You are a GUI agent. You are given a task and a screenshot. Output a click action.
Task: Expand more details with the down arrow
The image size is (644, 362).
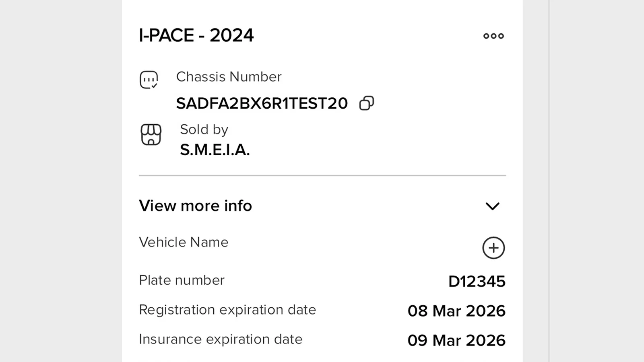(493, 206)
